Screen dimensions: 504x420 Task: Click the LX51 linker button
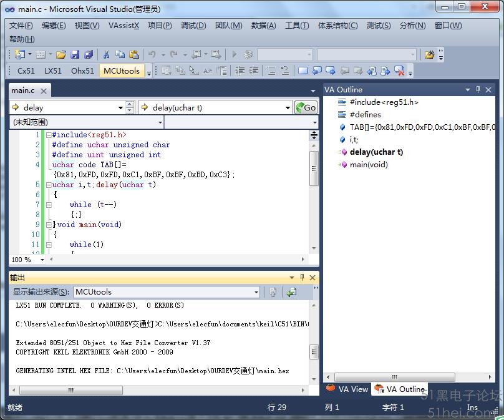(x=53, y=71)
